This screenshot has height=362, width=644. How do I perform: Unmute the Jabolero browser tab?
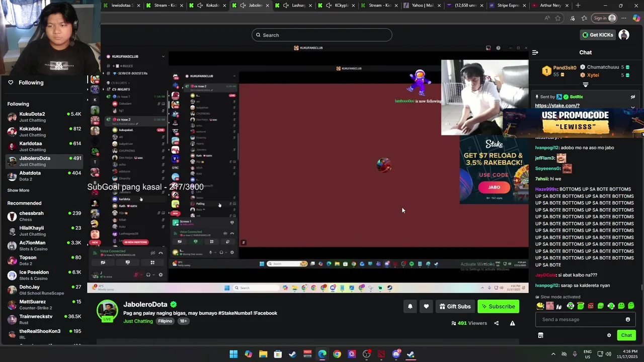[243, 6]
